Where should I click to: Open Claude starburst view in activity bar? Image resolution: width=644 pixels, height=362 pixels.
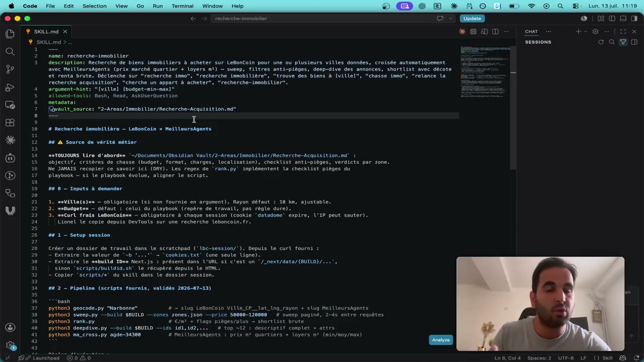click(x=10, y=140)
